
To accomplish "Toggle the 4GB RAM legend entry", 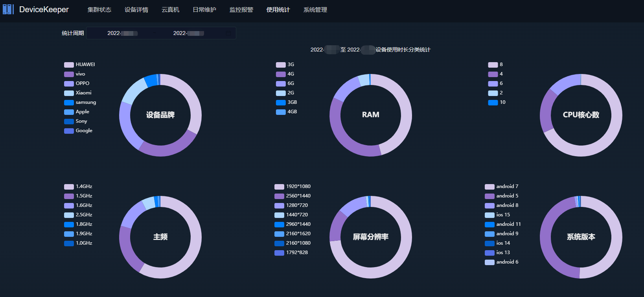I will [287, 112].
